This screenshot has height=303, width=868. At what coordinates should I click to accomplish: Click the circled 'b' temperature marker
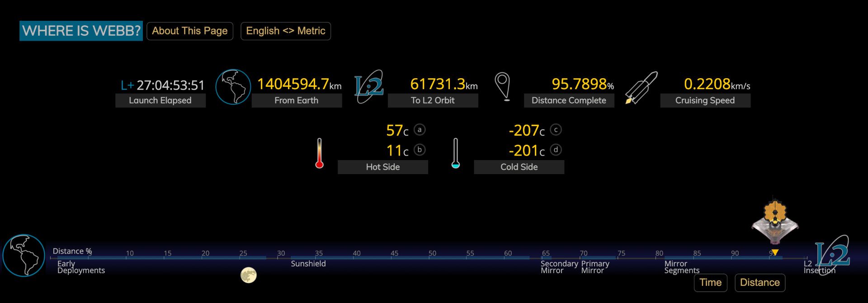pos(420,150)
